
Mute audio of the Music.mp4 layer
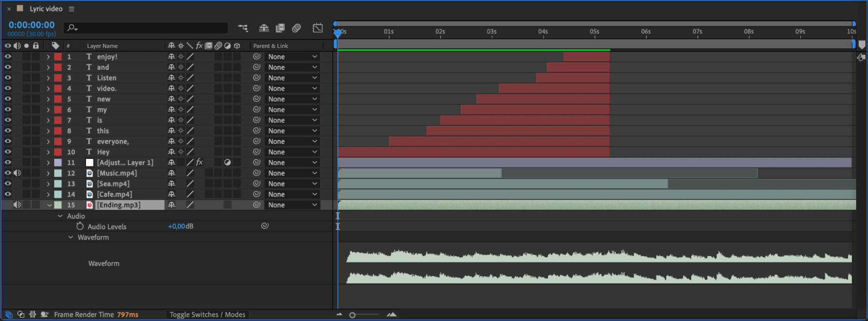pyautogui.click(x=17, y=173)
